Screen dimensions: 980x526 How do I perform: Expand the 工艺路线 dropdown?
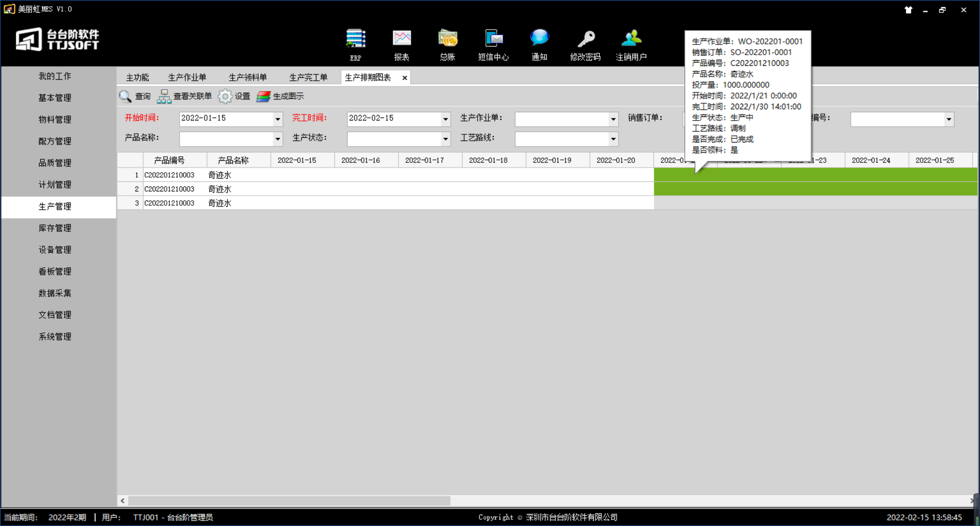pos(613,139)
